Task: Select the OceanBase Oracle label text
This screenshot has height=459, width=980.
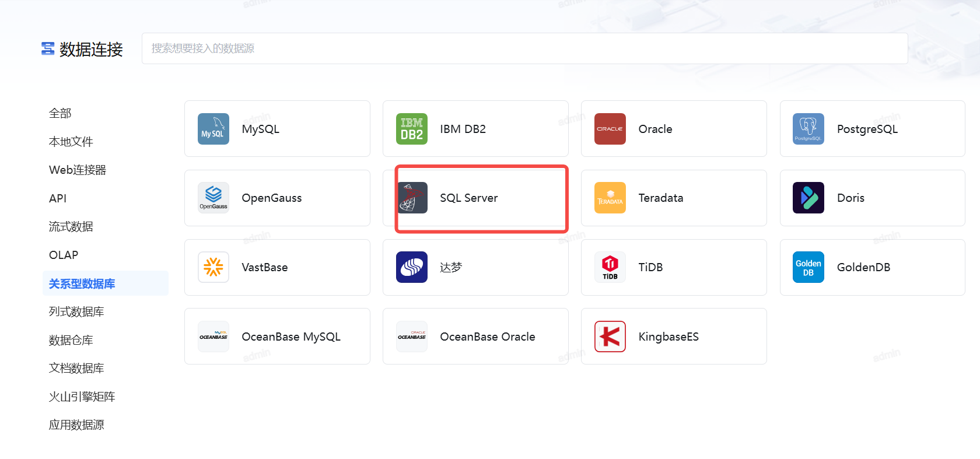Action: tap(488, 337)
